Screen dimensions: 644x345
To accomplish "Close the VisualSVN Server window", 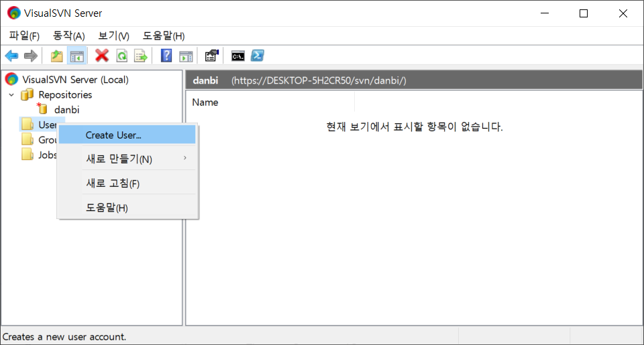I will [623, 13].
